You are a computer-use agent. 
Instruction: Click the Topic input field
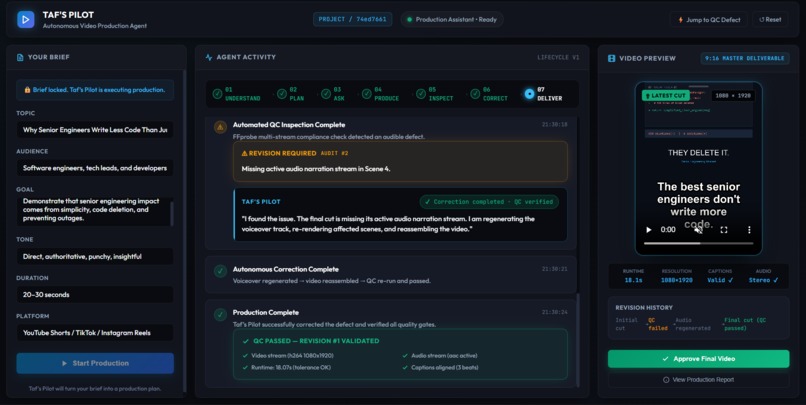(x=95, y=130)
